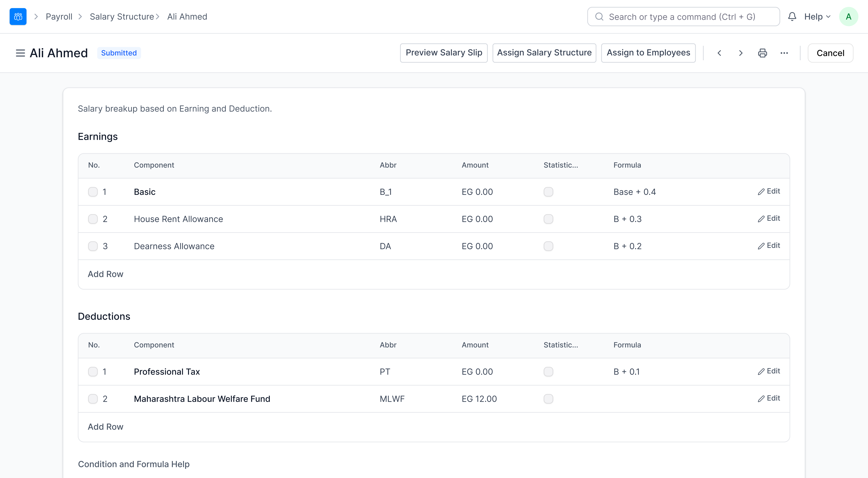The image size is (868, 478).
Task: Open the user avatar menu
Action: pyautogui.click(x=848, y=17)
